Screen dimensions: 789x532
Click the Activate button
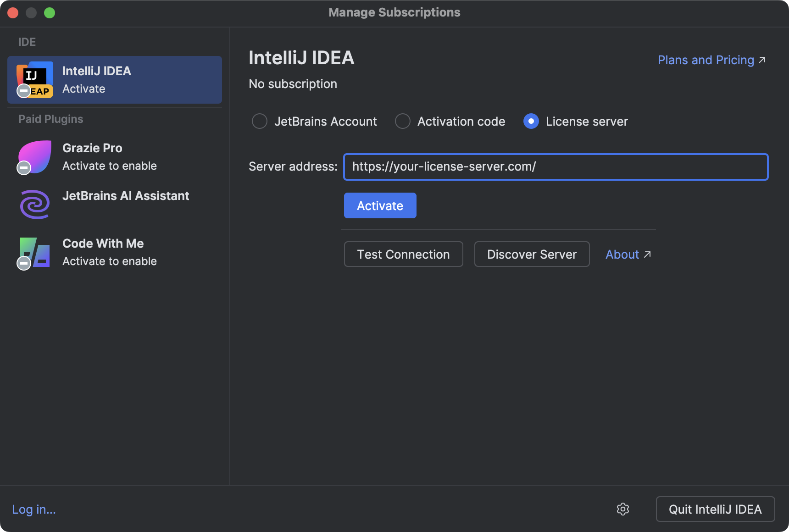coord(380,205)
